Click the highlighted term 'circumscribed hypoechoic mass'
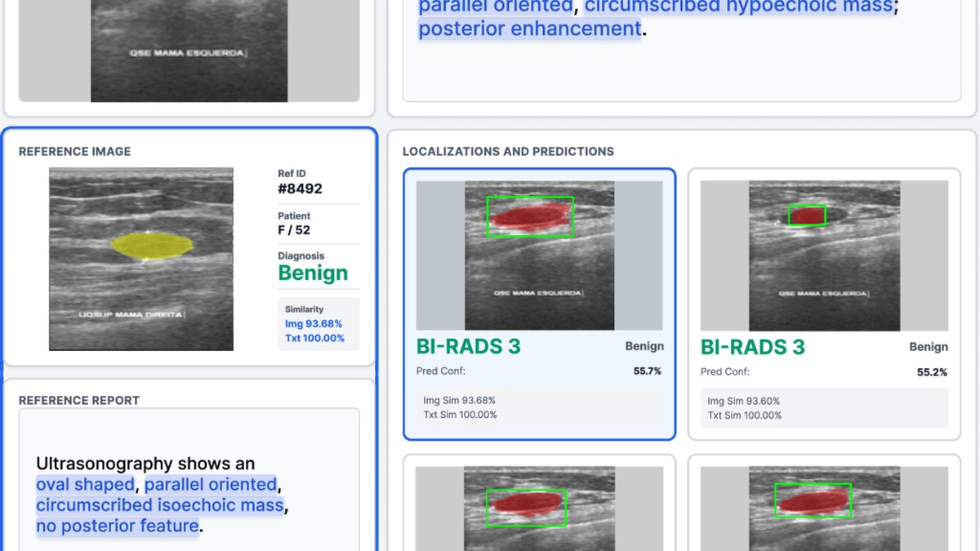980x551 pixels. (x=739, y=7)
